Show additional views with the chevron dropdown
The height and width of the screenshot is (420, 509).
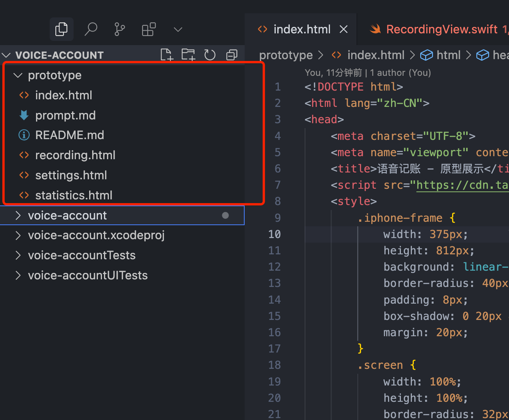178,29
